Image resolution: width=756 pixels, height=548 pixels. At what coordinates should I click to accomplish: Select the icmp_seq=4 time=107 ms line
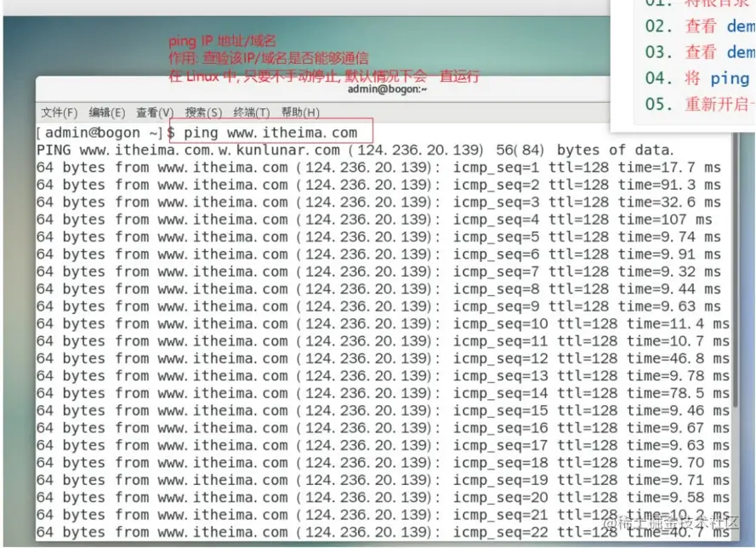click(x=374, y=220)
